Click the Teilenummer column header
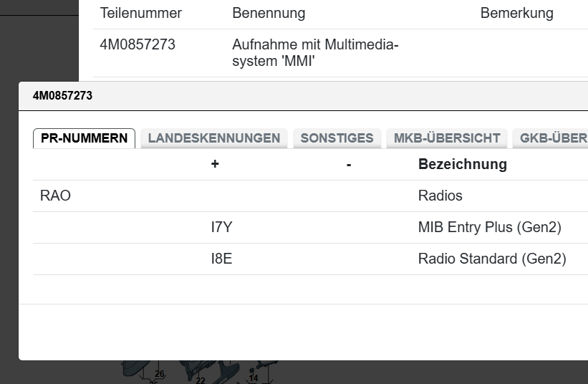The height and width of the screenshot is (384, 588). click(x=141, y=14)
